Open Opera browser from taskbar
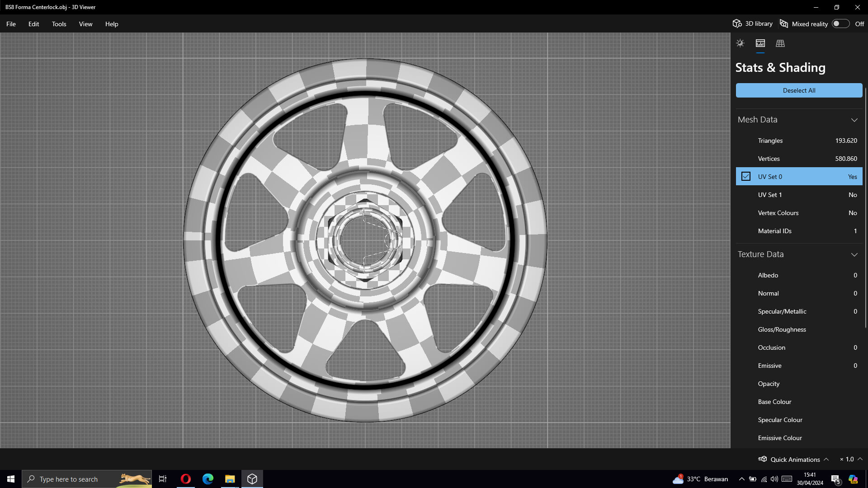 (185, 479)
